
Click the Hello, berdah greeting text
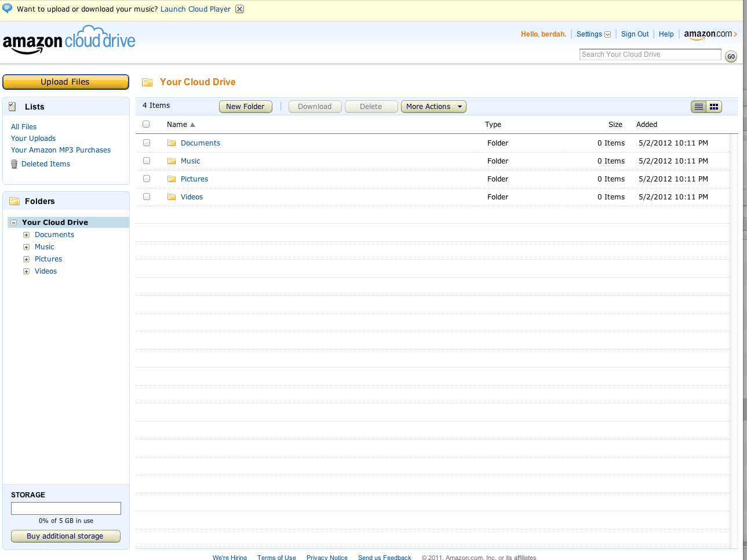[543, 34]
